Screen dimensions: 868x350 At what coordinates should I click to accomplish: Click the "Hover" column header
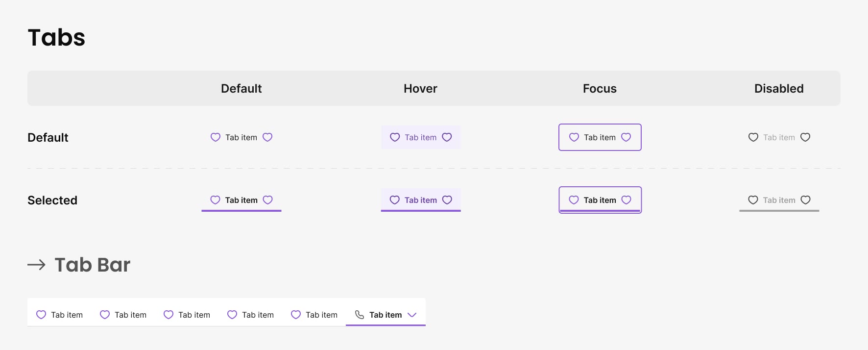coord(420,88)
